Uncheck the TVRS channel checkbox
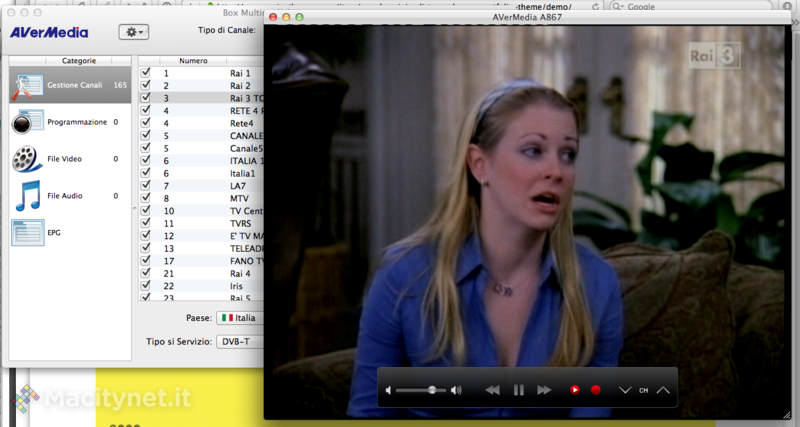 point(145,222)
